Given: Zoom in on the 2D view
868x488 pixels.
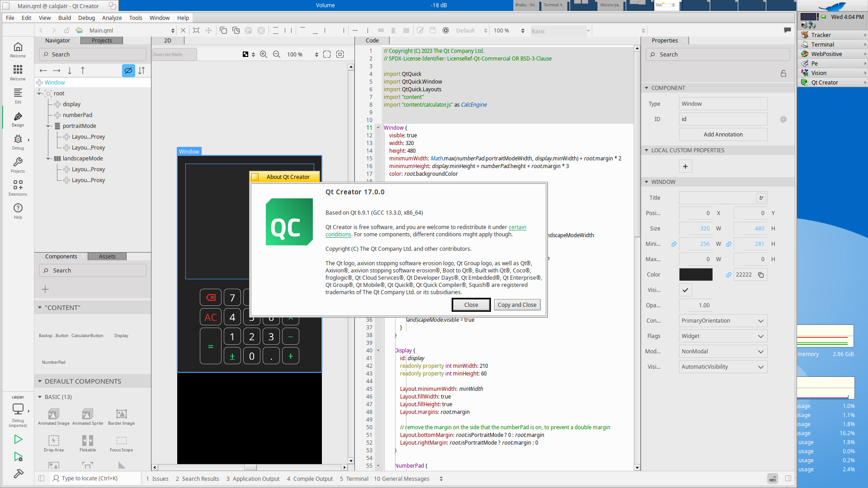Looking at the screenshot, I should pyautogui.click(x=264, y=54).
